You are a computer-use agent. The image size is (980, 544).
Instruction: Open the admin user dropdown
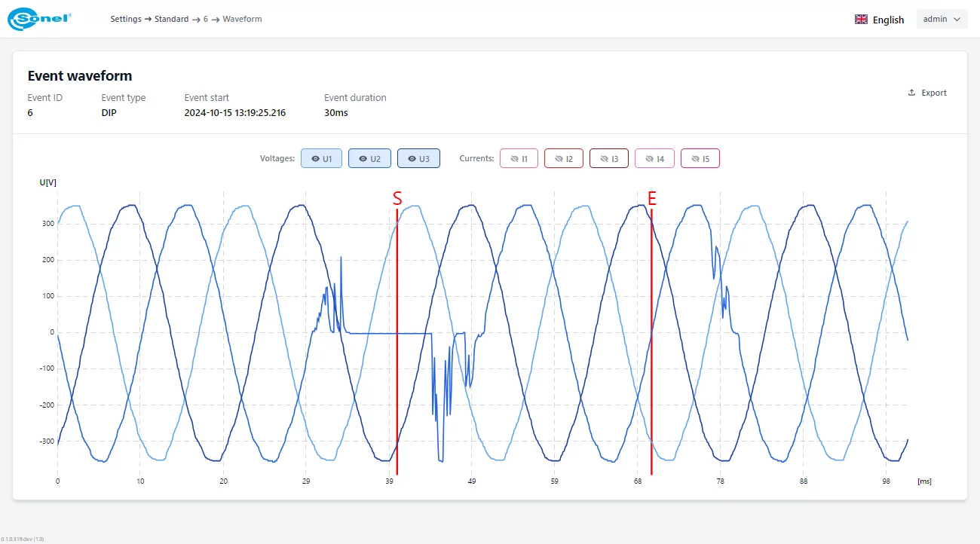pos(942,20)
